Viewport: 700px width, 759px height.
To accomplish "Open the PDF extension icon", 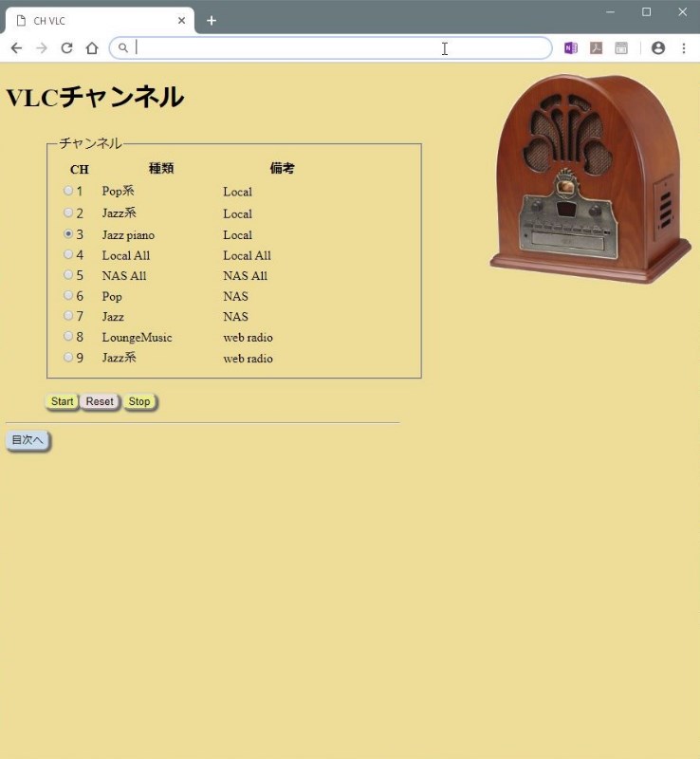I will pos(596,48).
